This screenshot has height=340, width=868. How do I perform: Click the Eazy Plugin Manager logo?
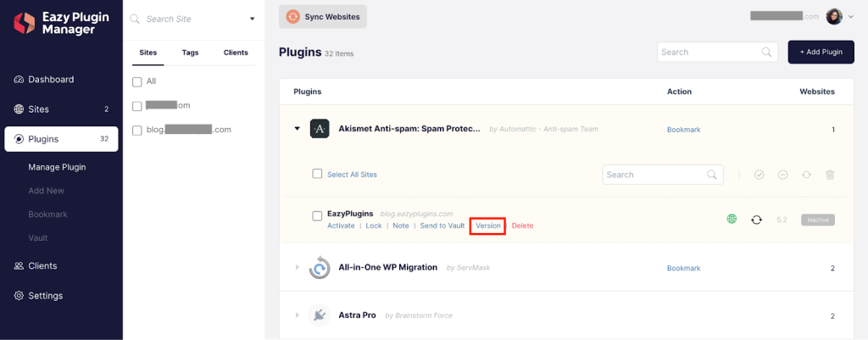coord(61,23)
